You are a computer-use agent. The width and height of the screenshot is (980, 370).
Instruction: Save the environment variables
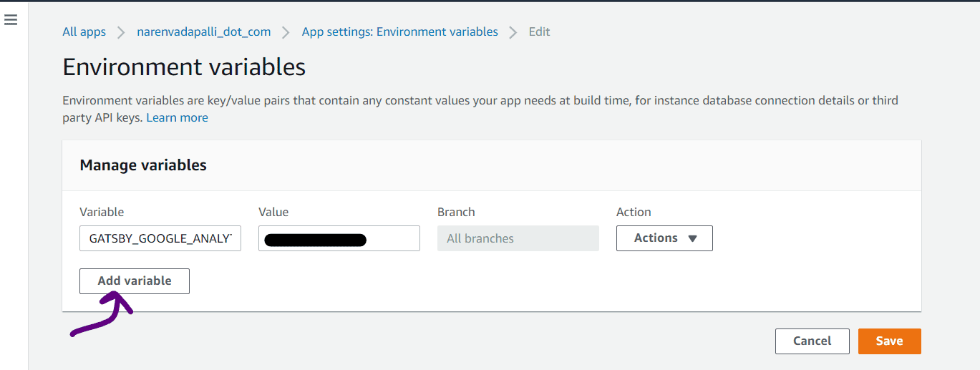point(890,341)
